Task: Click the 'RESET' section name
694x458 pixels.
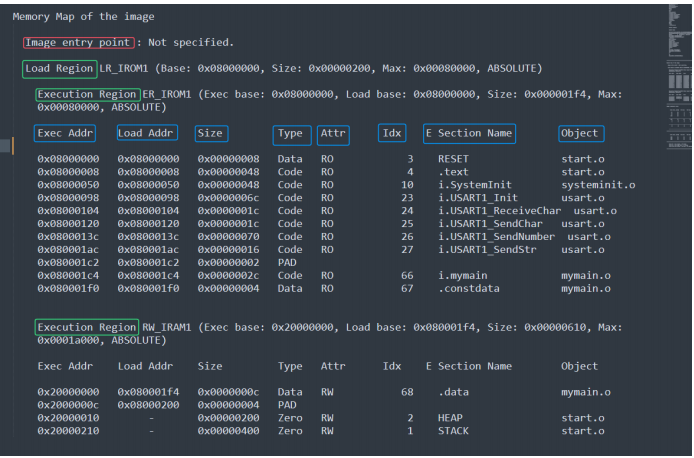Action: 453,159
